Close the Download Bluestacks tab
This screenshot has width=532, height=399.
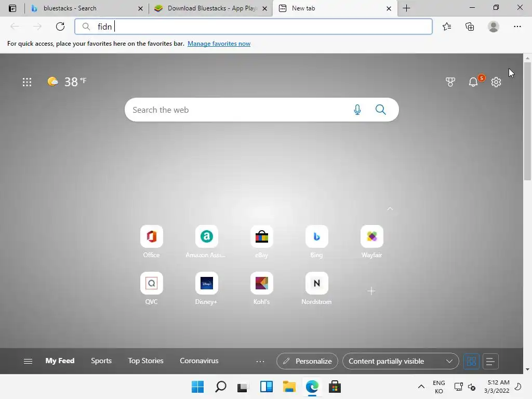click(x=265, y=8)
